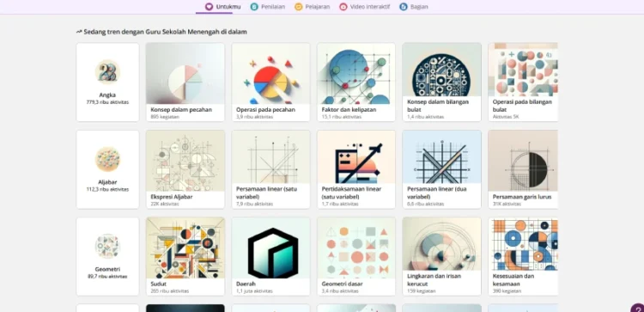Screen dimensions: 644x312
Task: Click the Aljabar category round icon
Action: pyautogui.click(x=107, y=159)
